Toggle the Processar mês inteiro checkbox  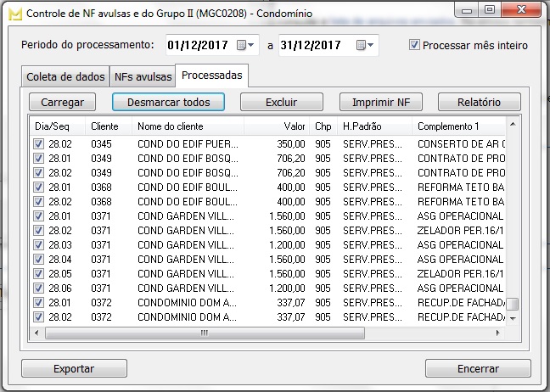tap(414, 45)
